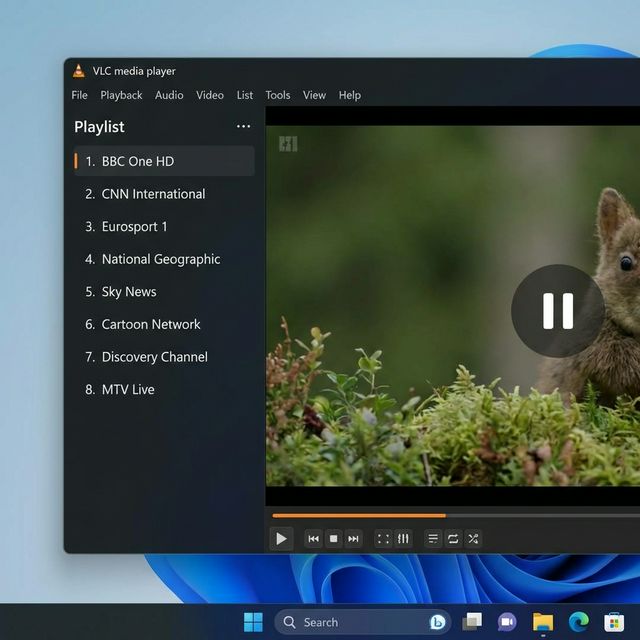This screenshot has height=640, width=640.
Task: Toggle loop repeat mode
Action: pos(453,539)
